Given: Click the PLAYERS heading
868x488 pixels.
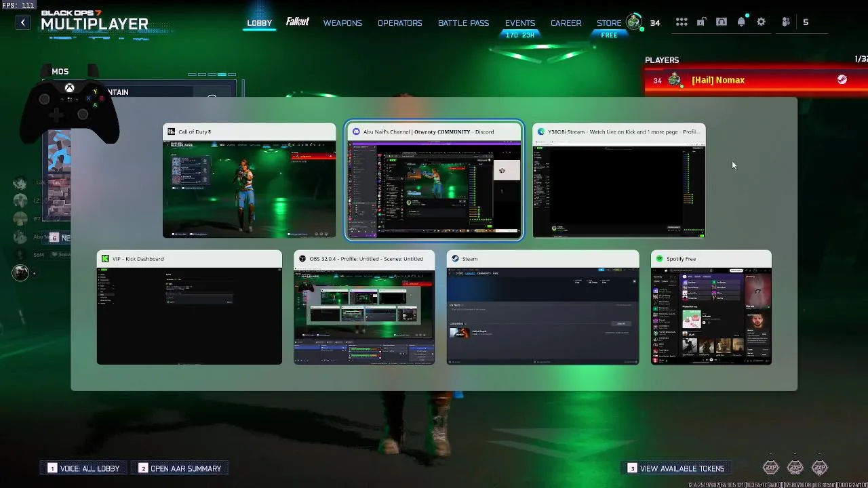Looking at the screenshot, I should [662, 60].
